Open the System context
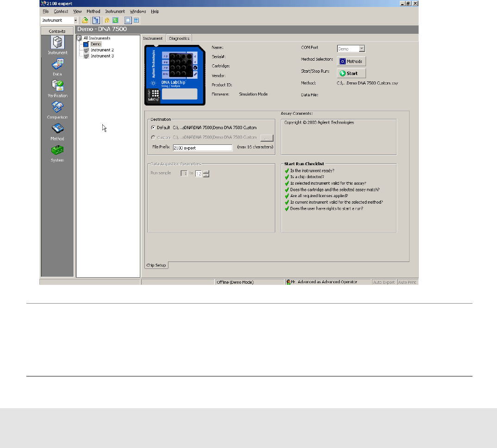 pyautogui.click(x=57, y=154)
